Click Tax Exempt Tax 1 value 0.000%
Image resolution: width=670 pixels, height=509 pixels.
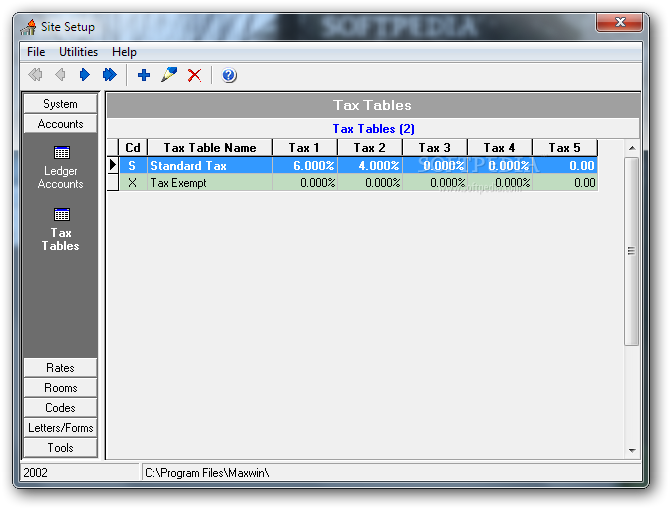(x=305, y=182)
